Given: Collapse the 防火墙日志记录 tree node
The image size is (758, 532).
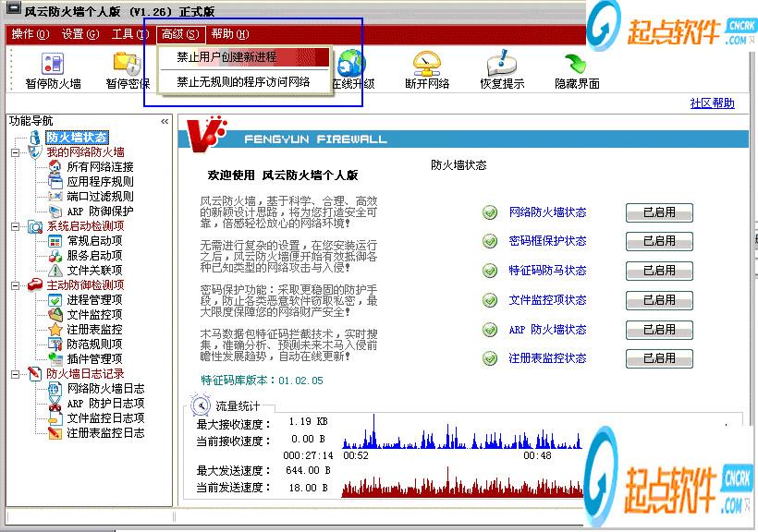Looking at the screenshot, I should point(16,374).
